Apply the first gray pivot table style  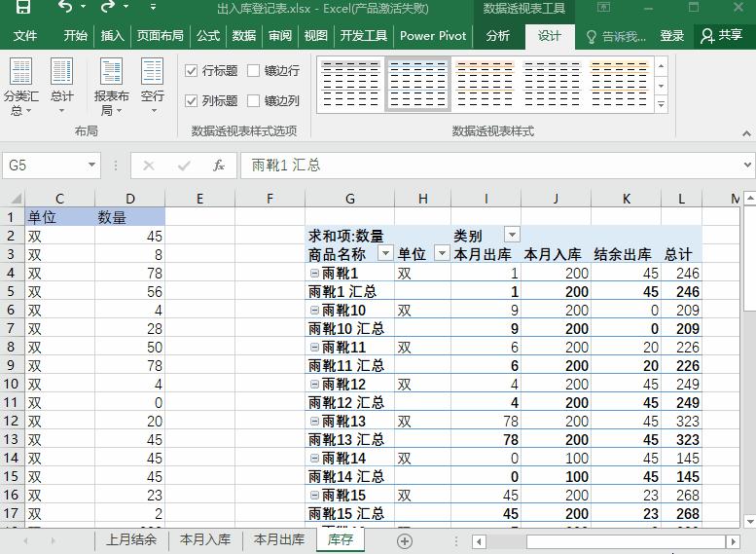(x=350, y=84)
